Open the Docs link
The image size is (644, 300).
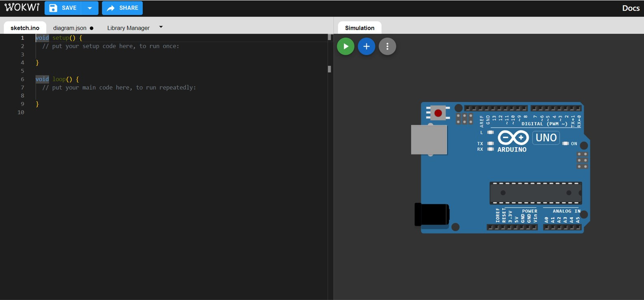coord(631,8)
